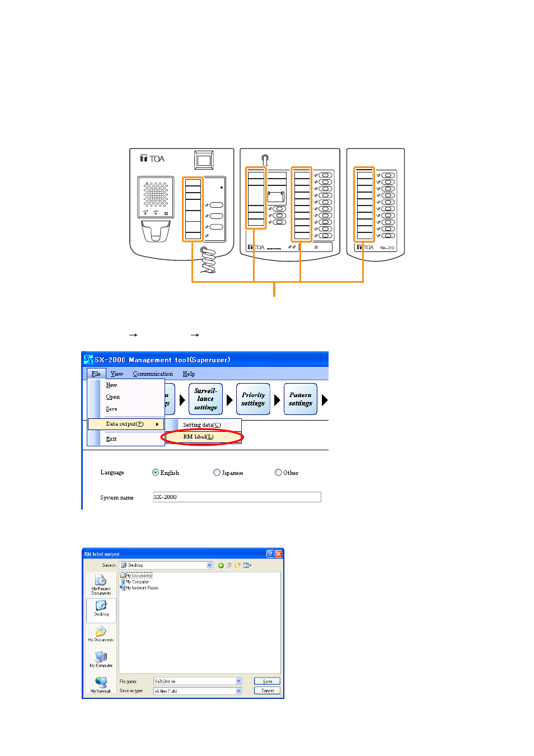
Task: Open Priority settings step
Action: pos(253,399)
